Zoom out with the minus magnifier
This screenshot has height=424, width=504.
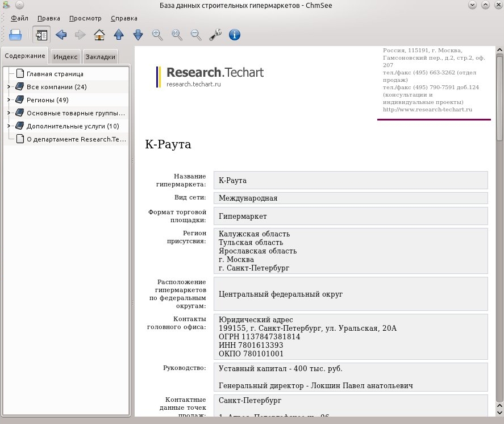[x=196, y=35]
